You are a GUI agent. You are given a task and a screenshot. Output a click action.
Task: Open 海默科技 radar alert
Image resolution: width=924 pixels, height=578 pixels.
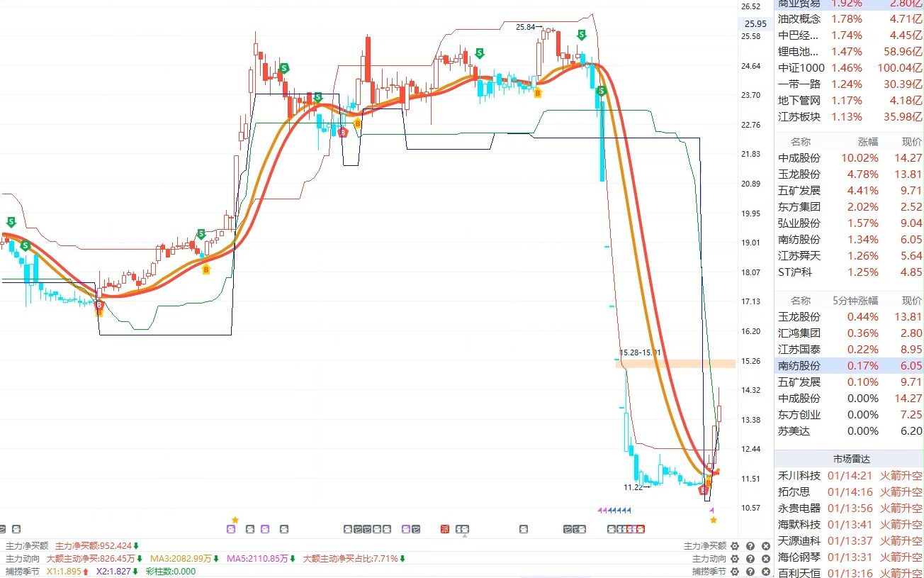849,524
